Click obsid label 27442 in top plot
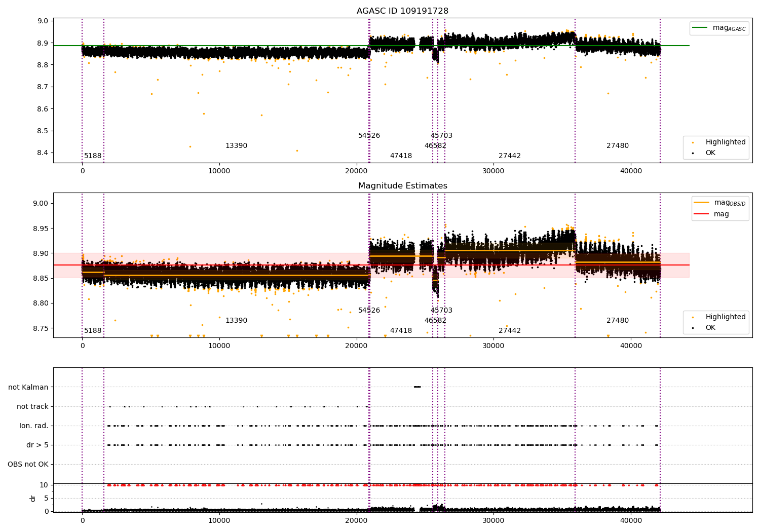Viewport: 760px width, 532px height. [x=509, y=156]
